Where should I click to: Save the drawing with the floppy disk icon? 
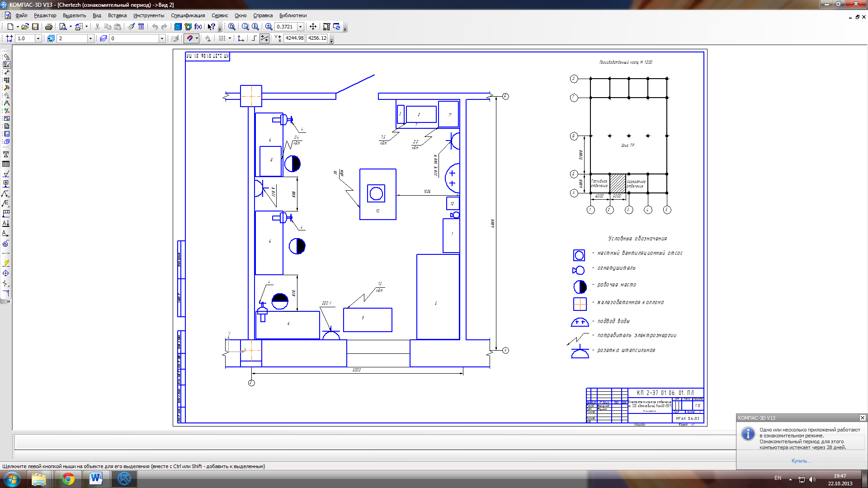pos(35,27)
